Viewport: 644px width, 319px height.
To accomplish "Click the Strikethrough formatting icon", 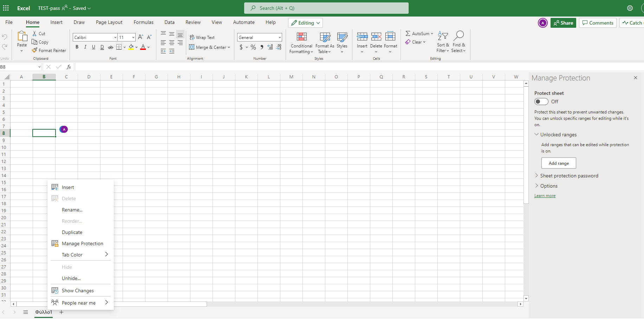I will [111, 47].
